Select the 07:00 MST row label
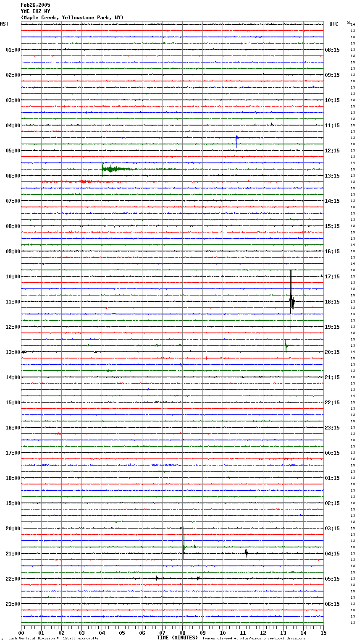 [x=13, y=201]
